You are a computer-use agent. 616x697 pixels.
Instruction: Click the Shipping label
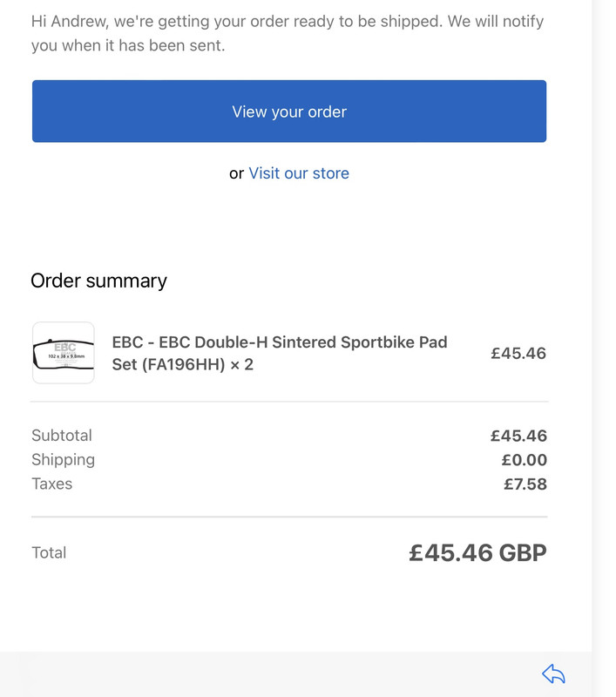click(x=63, y=459)
